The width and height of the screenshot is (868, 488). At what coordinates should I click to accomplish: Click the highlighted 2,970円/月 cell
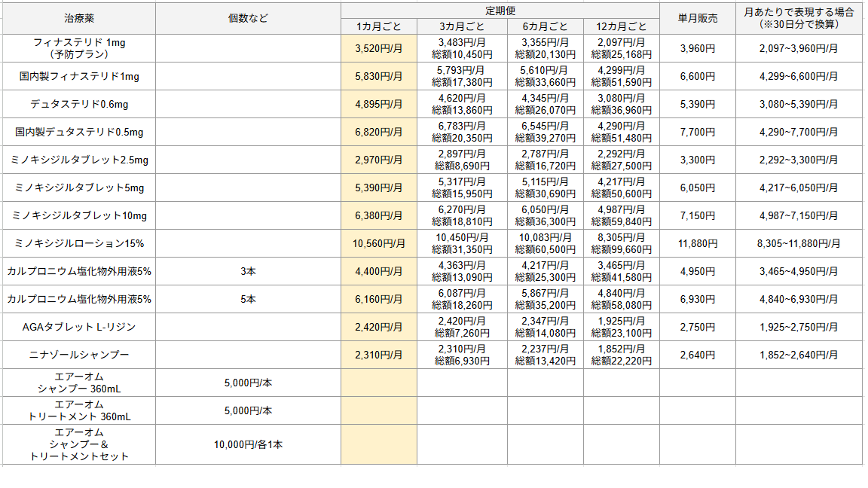point(379,160)
